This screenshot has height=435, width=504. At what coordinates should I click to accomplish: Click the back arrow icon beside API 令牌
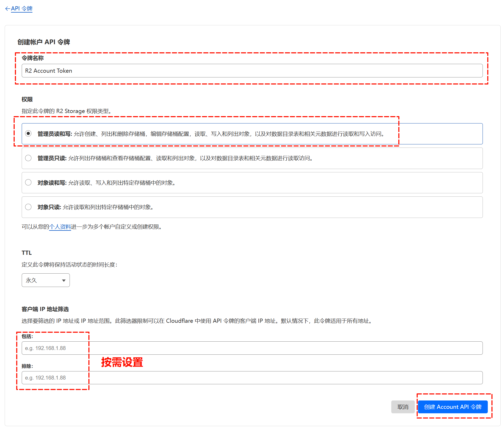[7, 9]
